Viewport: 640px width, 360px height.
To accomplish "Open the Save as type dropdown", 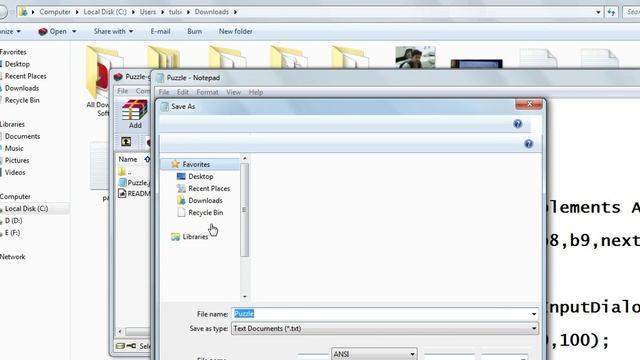I will 384,329.
